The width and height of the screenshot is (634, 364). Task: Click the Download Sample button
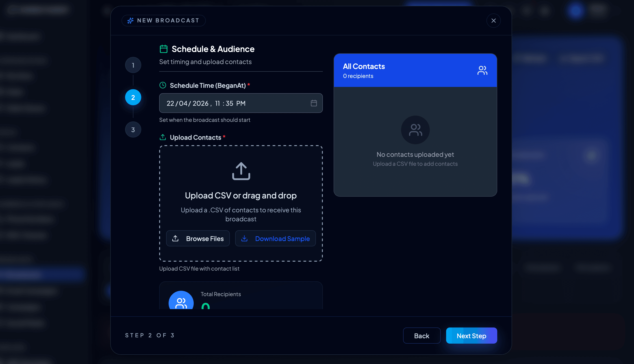[x=276, y=238]
